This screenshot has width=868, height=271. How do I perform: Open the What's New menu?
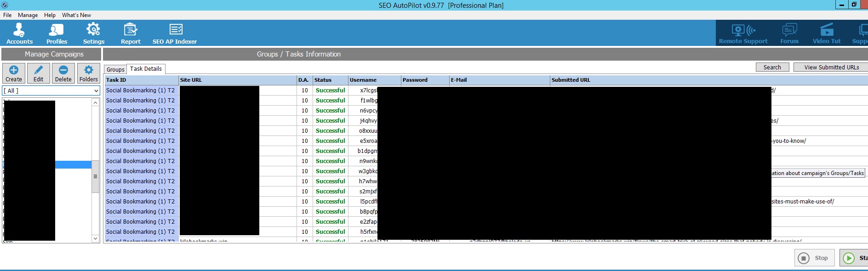pos(76,15)
